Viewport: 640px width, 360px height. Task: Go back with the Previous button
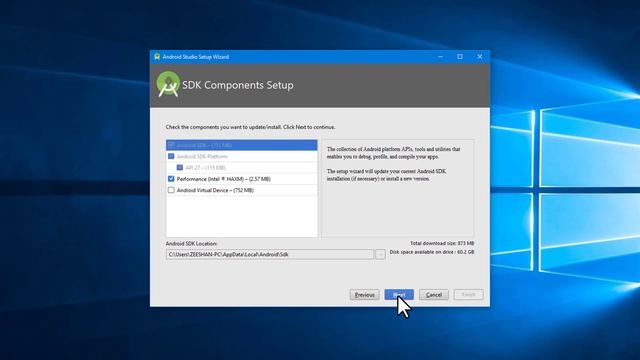pos(364,295)
